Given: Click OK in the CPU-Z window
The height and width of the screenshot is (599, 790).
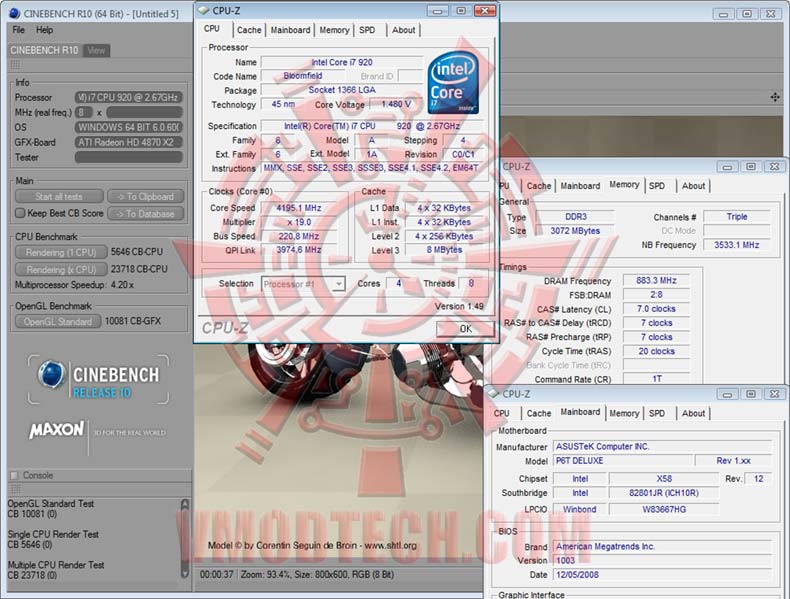Looking at the screenshot, I should click(465, 329).
